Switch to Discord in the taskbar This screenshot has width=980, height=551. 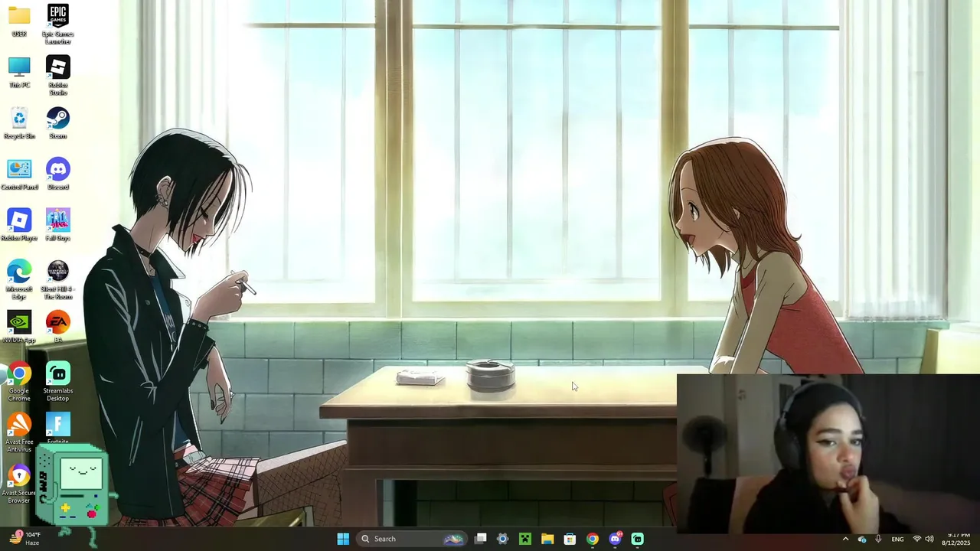click(x=615, y=539)
